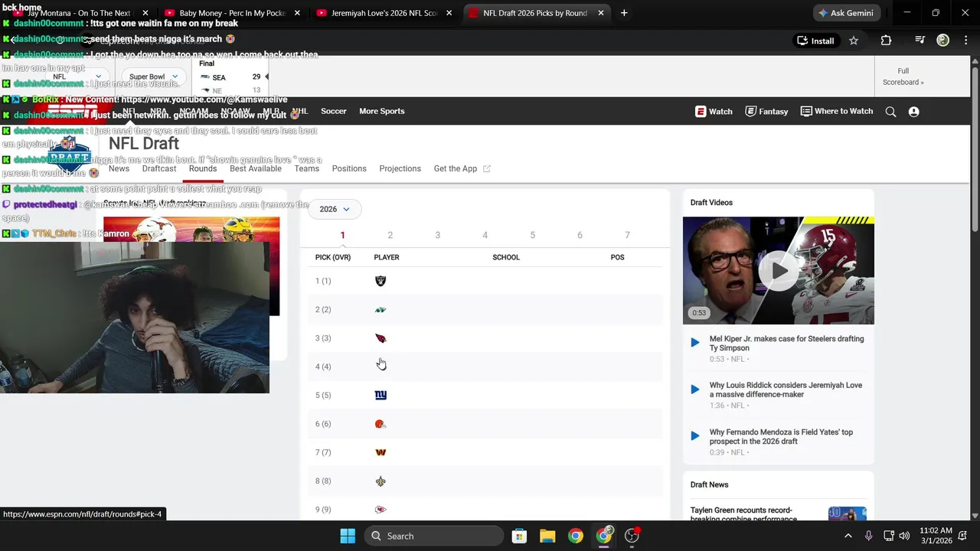The image size is (980, 551).
Task: Click the Full Scoreboard link
Action: point(903,77)
